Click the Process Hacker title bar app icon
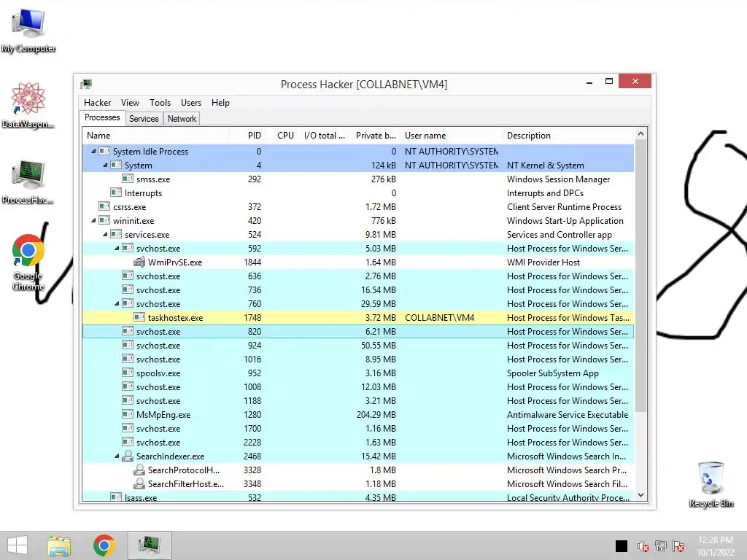747x560 pixels. [x=86, y=85]
